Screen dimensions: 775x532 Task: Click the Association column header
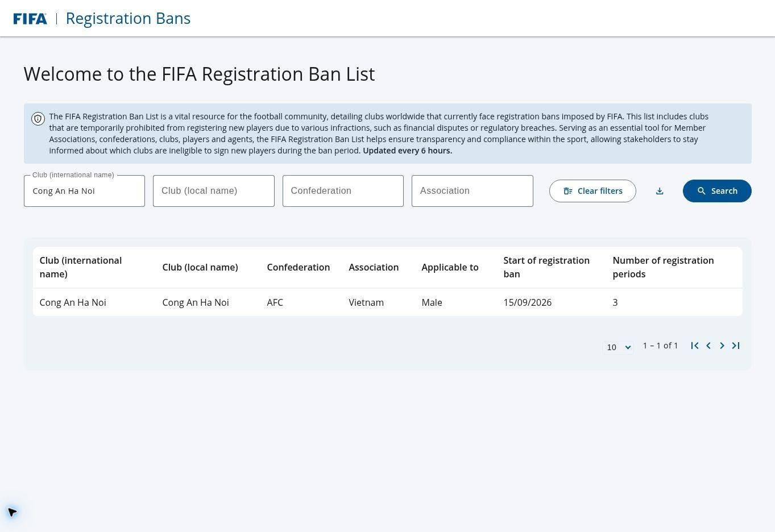pyautogui.click(x=374, y=267)
